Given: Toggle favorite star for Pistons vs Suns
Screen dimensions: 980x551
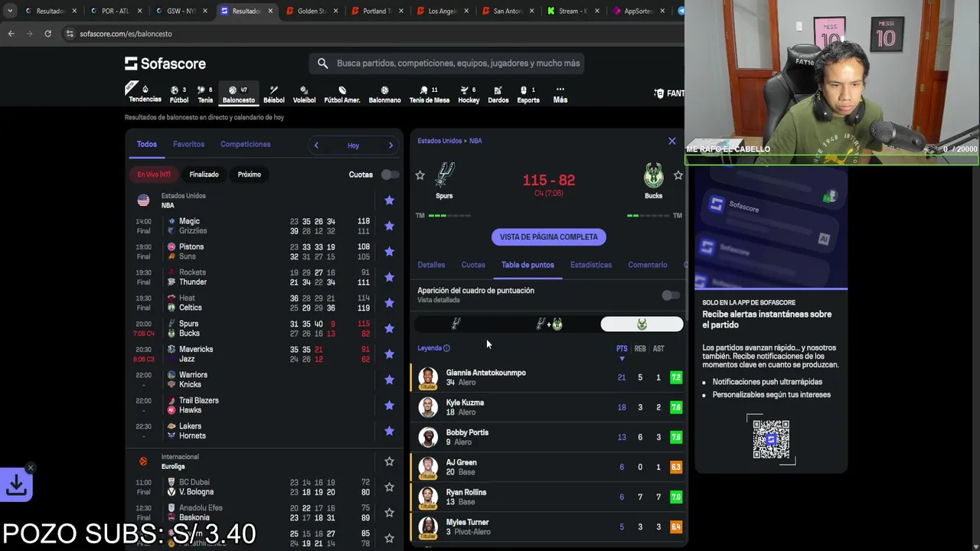Looking at the screenshot, I should (389, 252).
